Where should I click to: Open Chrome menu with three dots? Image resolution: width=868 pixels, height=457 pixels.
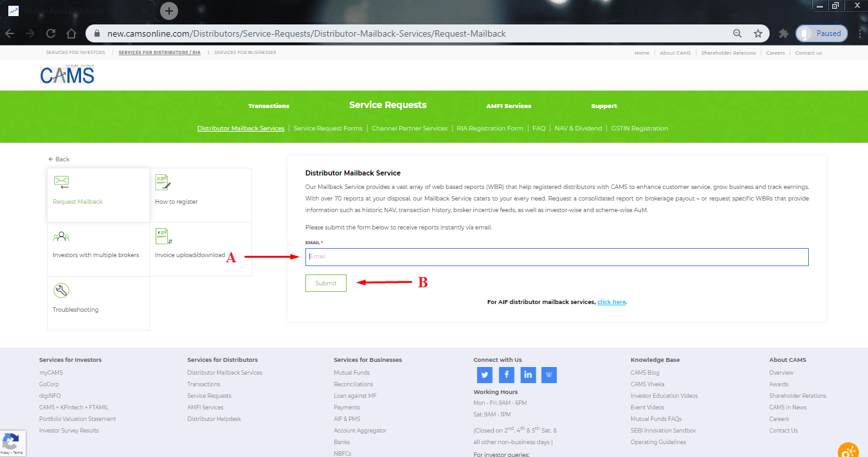(860, 33)
